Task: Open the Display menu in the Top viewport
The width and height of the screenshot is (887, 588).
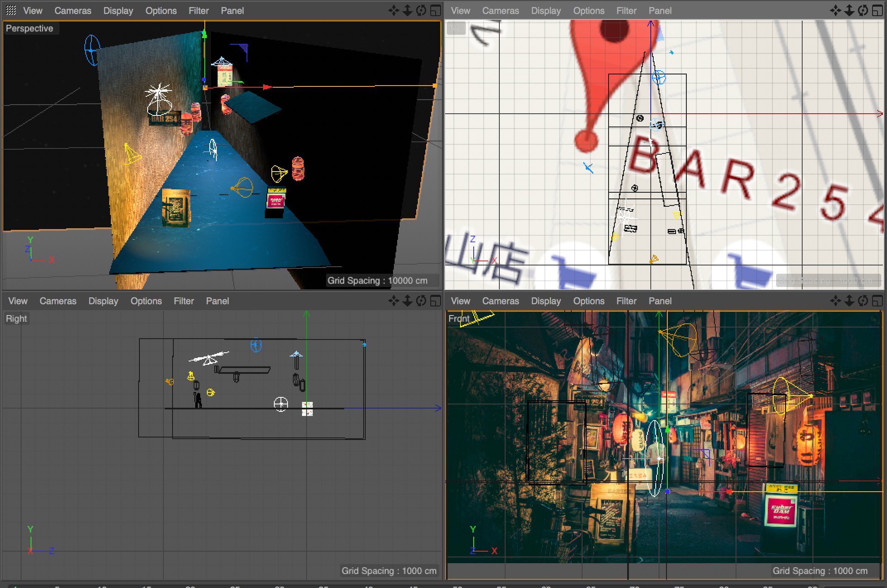Action: point(546,11)
